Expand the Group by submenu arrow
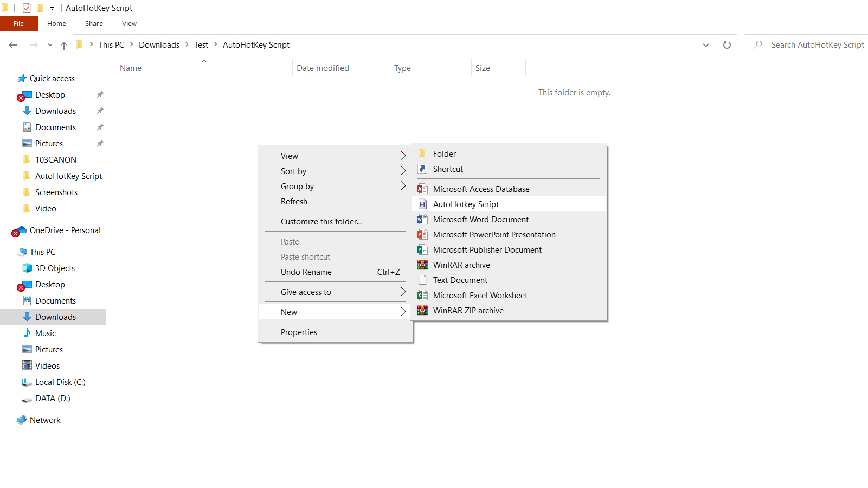 tap(403, 186)
